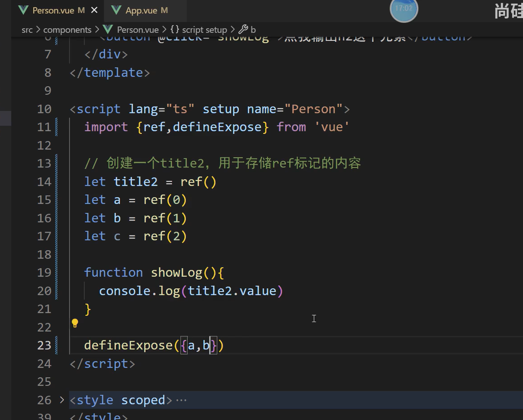
Task: Click line number 23 in gutter
Action: point(44,345)
